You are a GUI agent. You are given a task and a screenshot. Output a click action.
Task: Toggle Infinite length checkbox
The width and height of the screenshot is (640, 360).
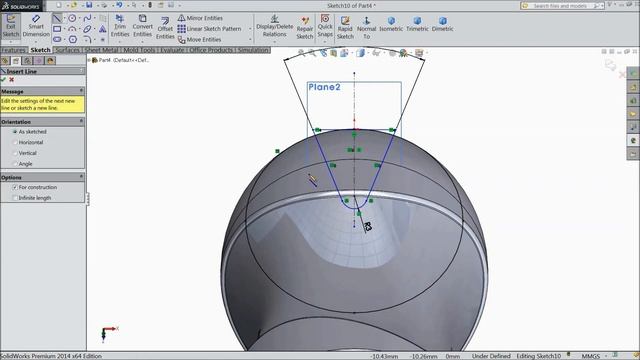pos(15,198)
